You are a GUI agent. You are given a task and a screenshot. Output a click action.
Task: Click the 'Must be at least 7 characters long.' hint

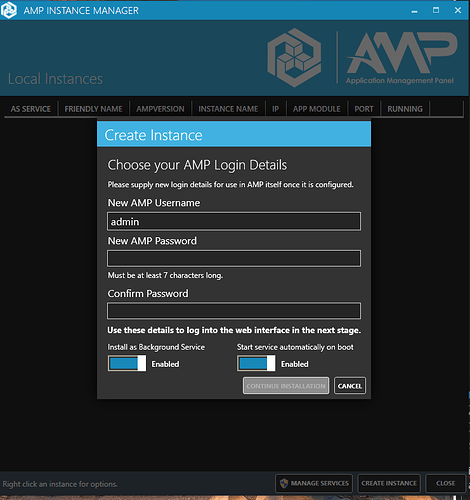(165, 275)
